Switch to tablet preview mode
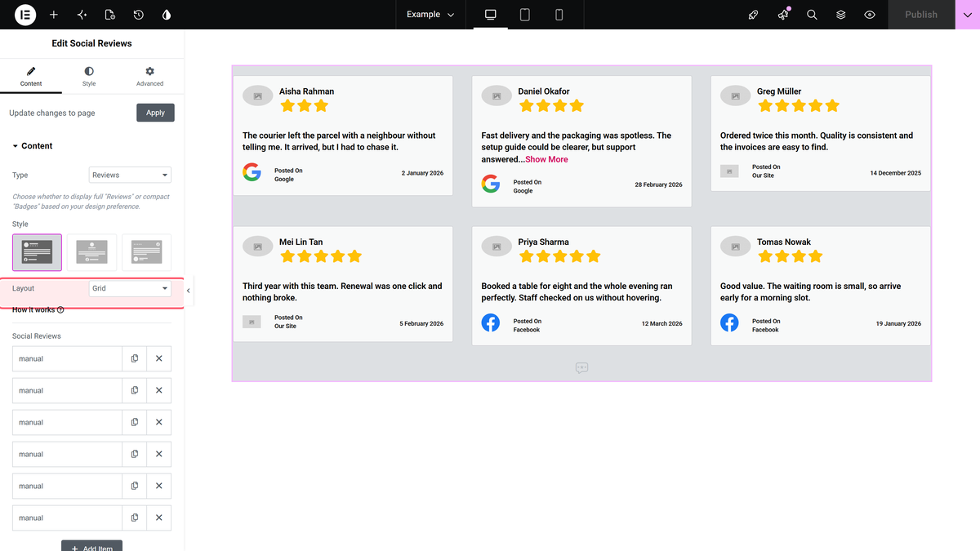The height and width of the screenshot is (551, 980). point(525,15)
